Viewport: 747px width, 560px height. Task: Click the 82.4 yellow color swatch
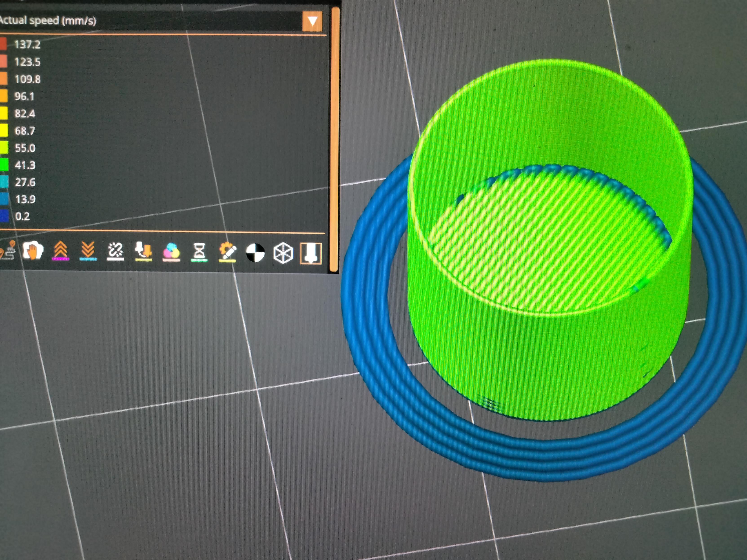4,113
